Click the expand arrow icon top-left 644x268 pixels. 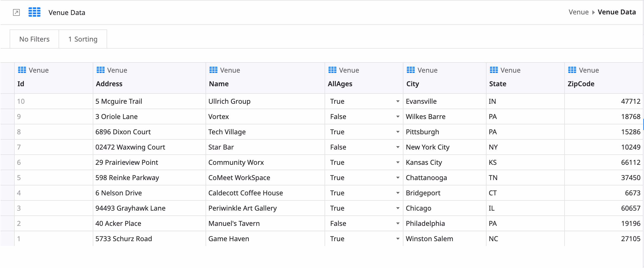16,12
